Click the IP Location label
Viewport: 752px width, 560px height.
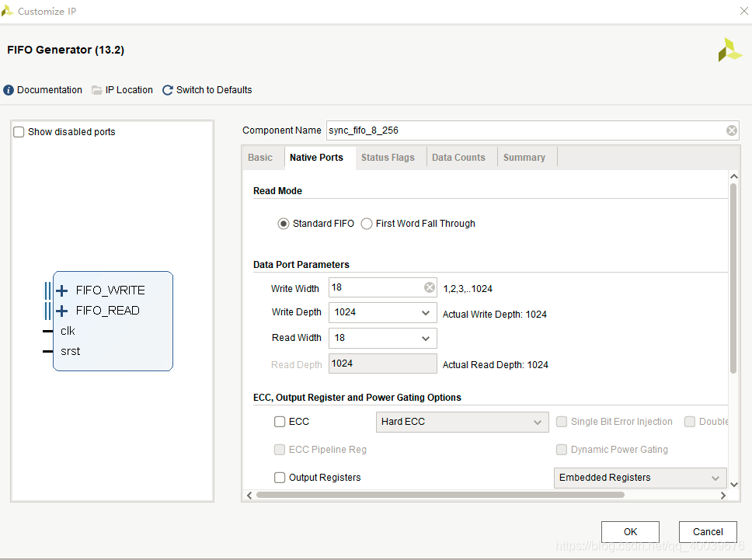(129, 90)
